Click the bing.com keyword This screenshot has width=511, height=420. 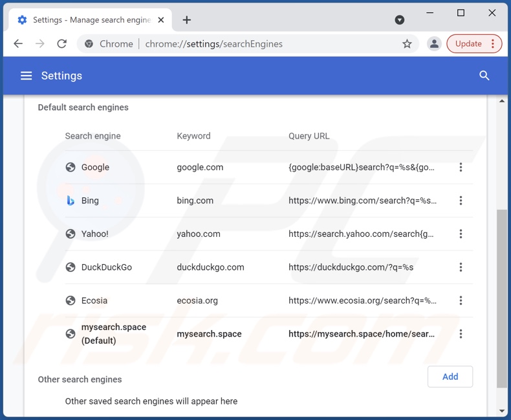coord(195,201)
